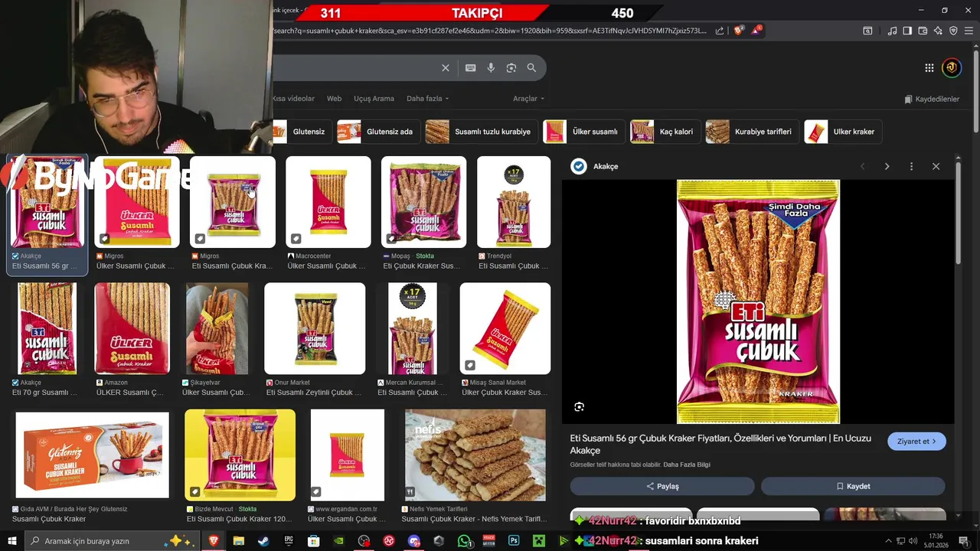Image resolution: width=980 pixels, height=551 pixels.
Task: Open Trendyol Eti Susamlı Çubuk thumbnail
Action: point(514,202)
